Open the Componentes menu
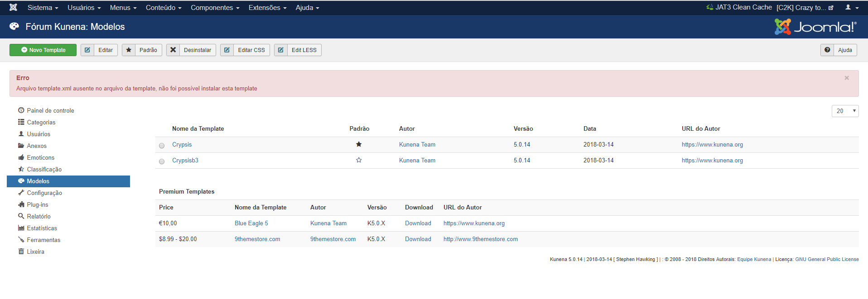The image size is (868, 299). point(215,8)
